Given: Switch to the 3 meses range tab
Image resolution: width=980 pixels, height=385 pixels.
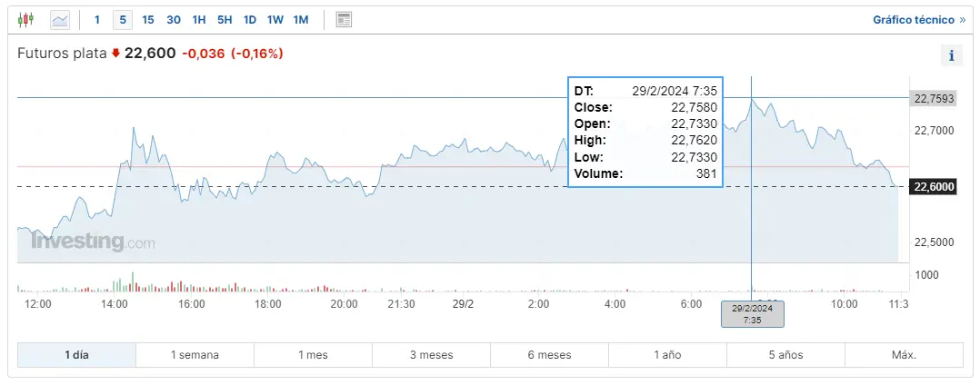Looking at the screenshot, I should [431, 355].
